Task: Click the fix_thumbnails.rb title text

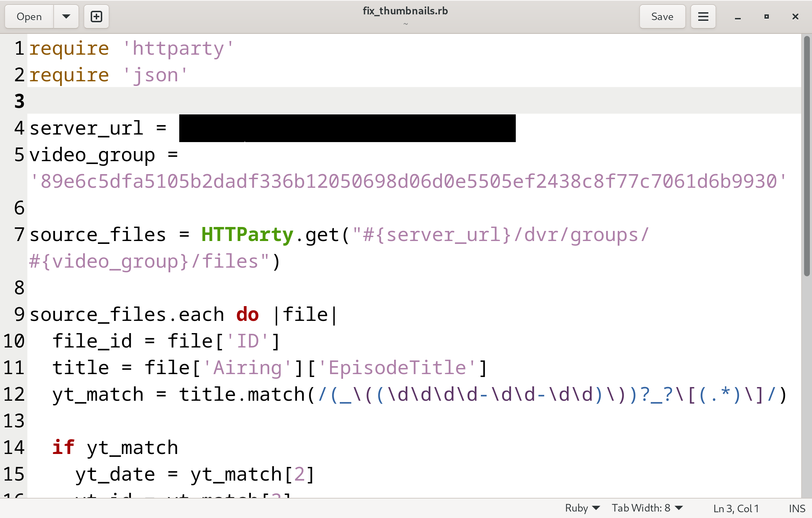Action: (x=405, y=11)
